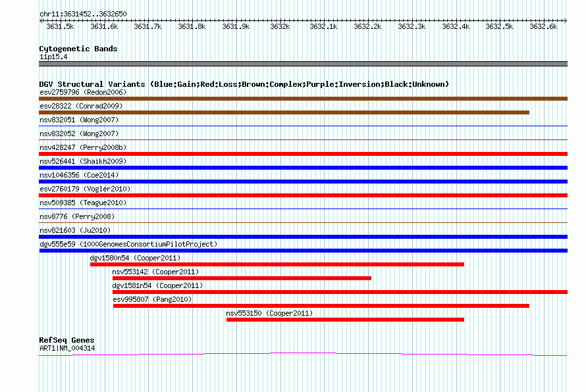Viewport: 586px width, 392px height.
Task: Click the nsv526441 (Shaikh2009) label
Action: click(83, 161)
